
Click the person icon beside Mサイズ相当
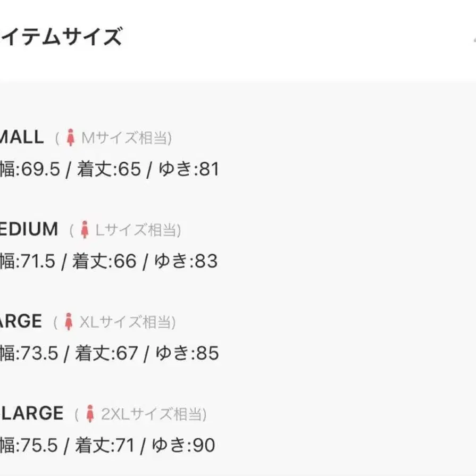71,138
